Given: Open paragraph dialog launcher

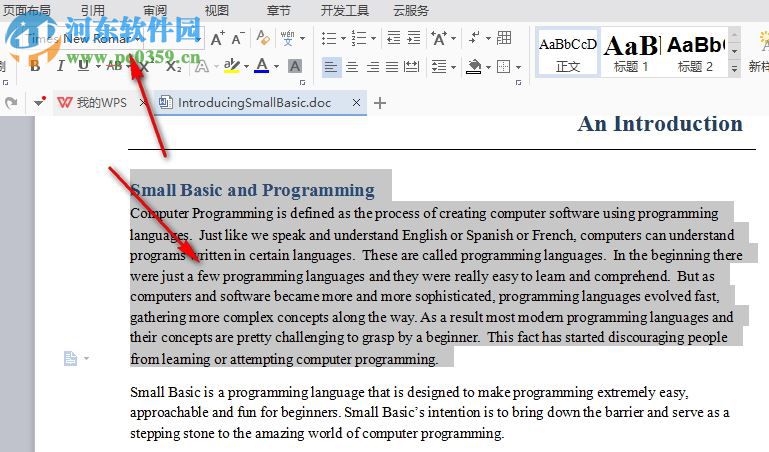Looking at the screenshot, I should pos(518,82).
